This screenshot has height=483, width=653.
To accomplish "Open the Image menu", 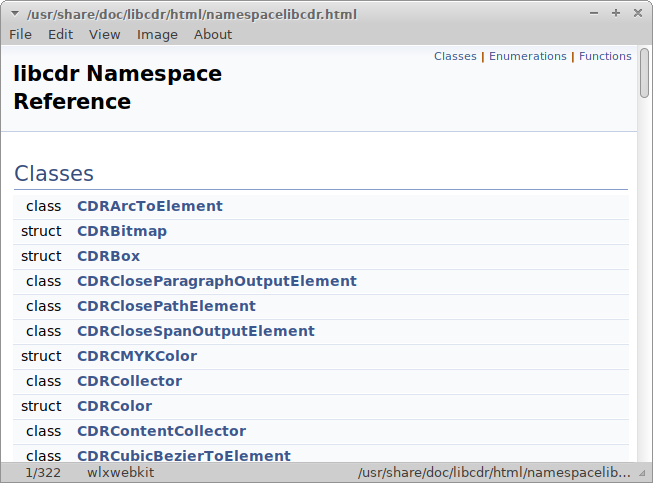I will tap(157, 34).
